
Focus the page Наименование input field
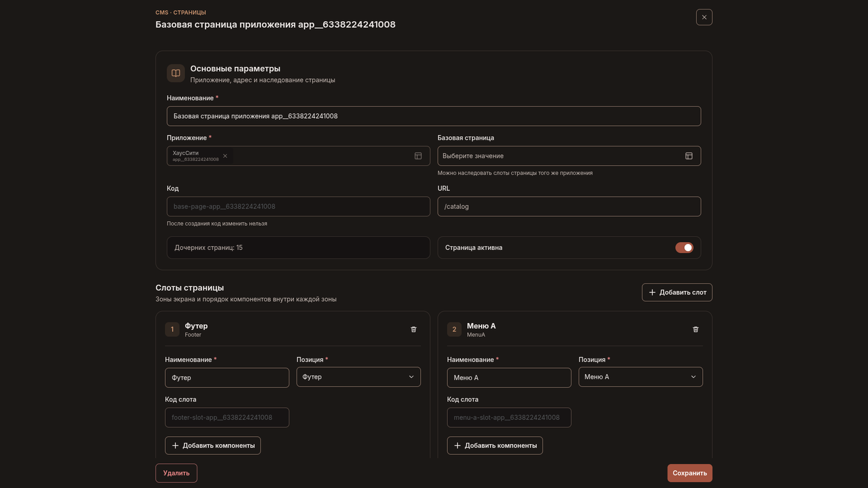pyautogui.click(x=434, y=116)
